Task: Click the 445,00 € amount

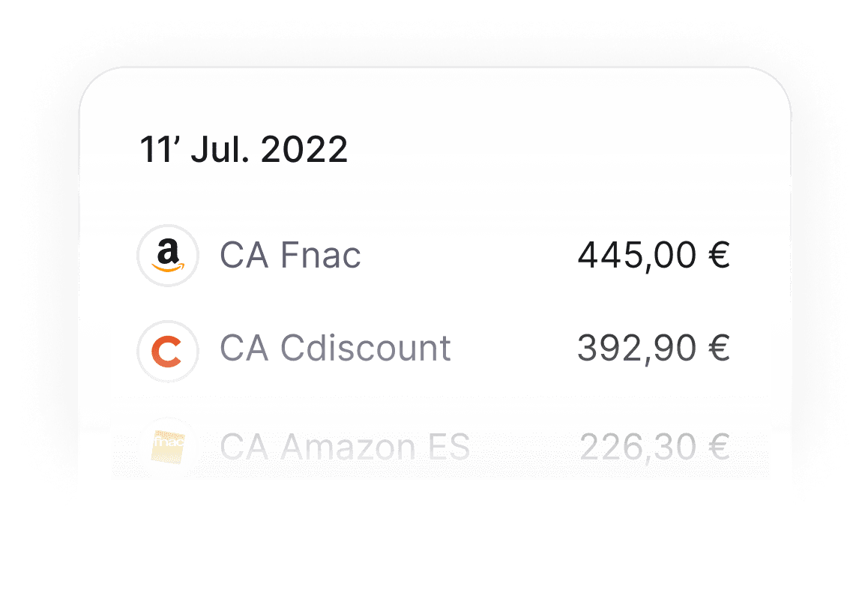Action: pyautogui.click(x=654, y=255)
